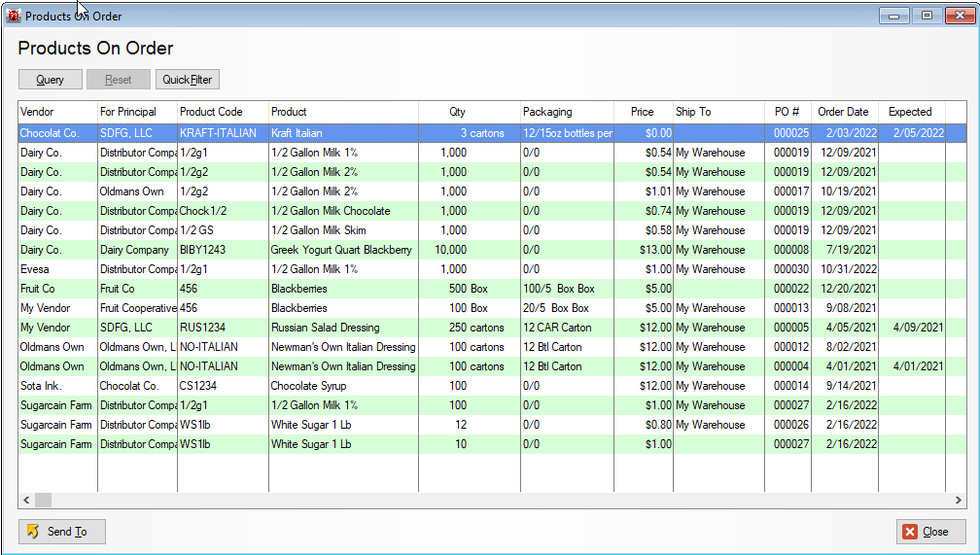980x555 pixels.
Task: Sort by Vendor column header
Action: point(57,112)
